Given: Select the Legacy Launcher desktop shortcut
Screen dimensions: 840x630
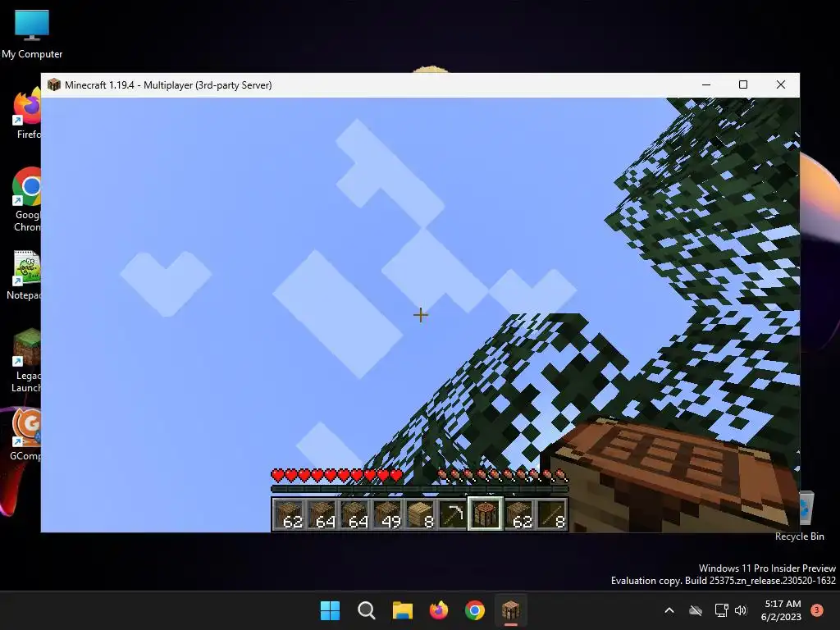Looking at the screenshot, I should point(26,360).
